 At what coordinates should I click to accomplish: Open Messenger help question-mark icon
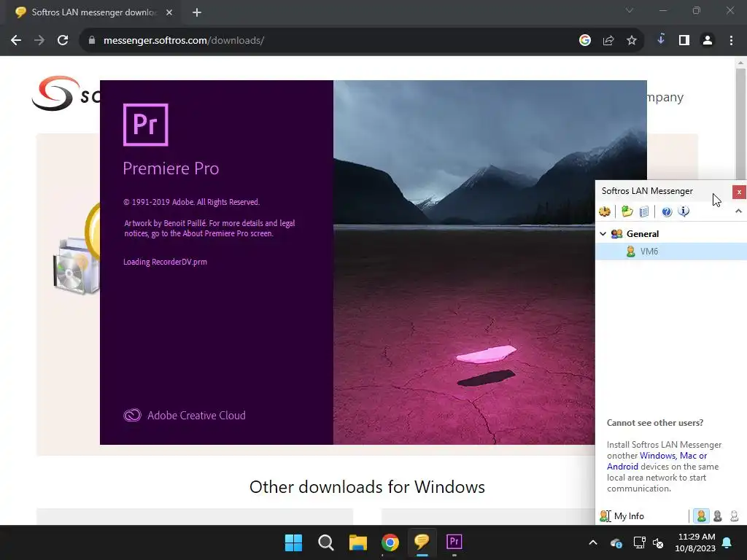coord(667,211)
